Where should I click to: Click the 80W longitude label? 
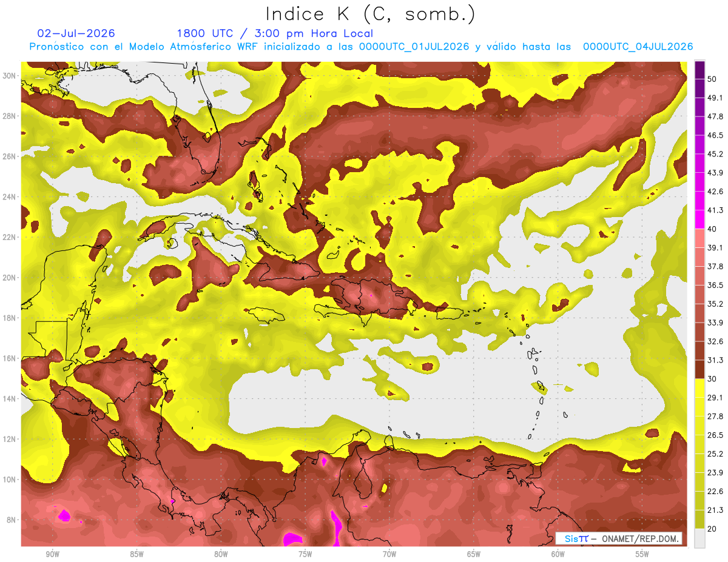click(x=221, y=554)
